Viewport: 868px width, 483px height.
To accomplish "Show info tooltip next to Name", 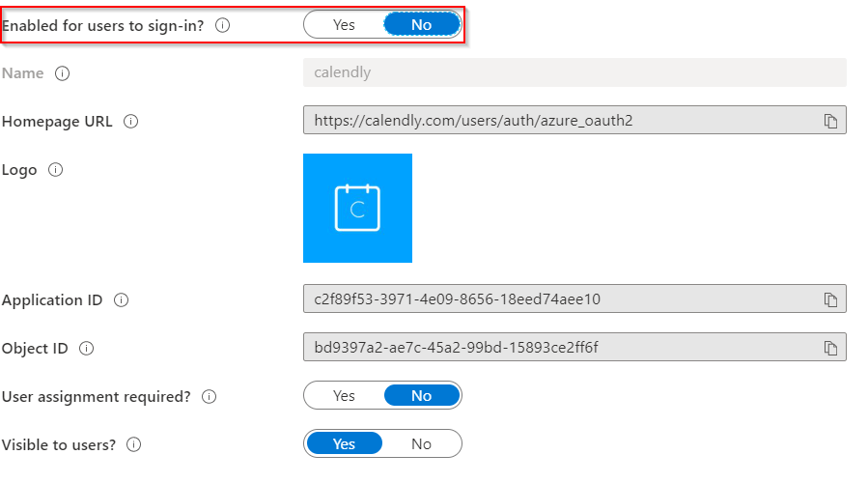I will pos(63,73).
